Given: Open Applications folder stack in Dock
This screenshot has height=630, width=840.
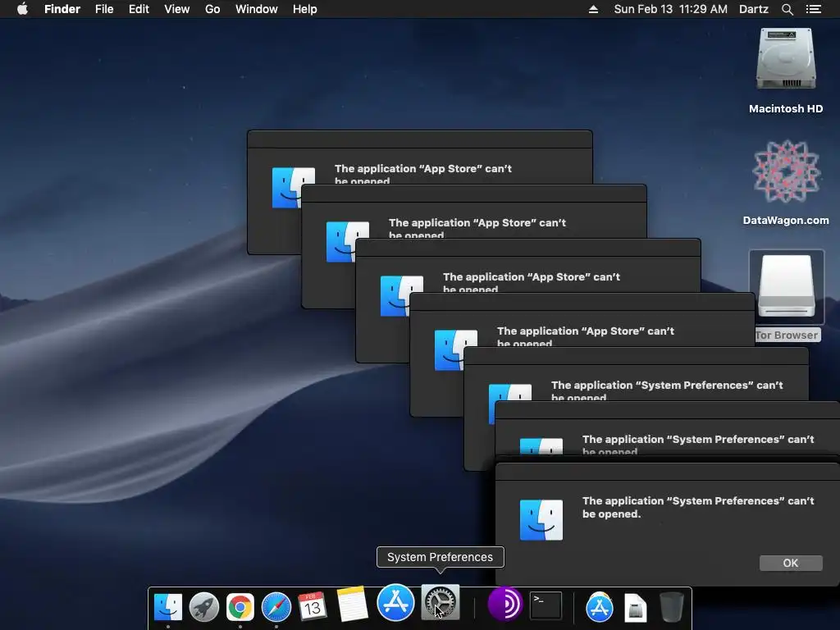Looking at the screenshot, I should [x=600, y=607].
